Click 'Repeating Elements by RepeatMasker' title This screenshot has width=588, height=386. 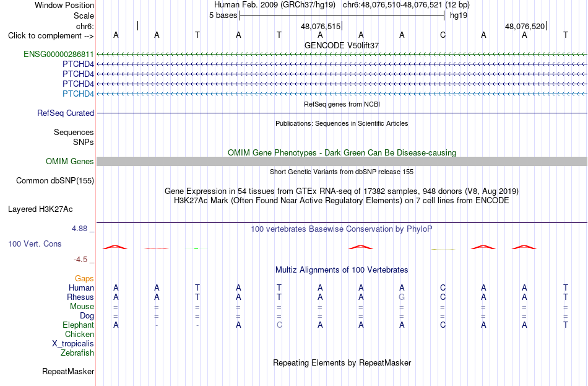[x=342, y=362]
